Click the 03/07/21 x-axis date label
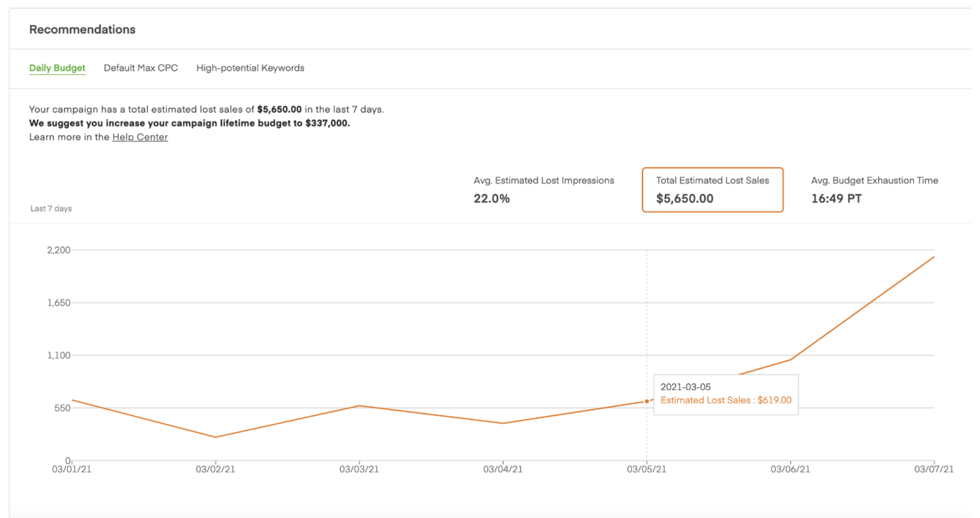The width and height of the screenshot is (980, 518). point(933,469)
